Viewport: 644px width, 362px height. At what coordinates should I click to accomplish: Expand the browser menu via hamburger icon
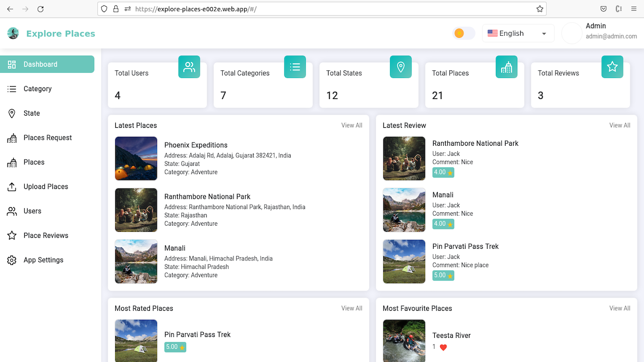click(x=633, y=9)
